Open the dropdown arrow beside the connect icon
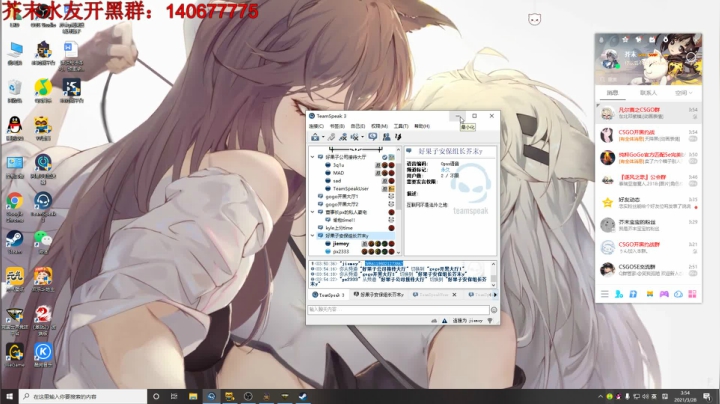Image resolution: width=720 pixels, height=404 pixels. (x=323, y=137)
